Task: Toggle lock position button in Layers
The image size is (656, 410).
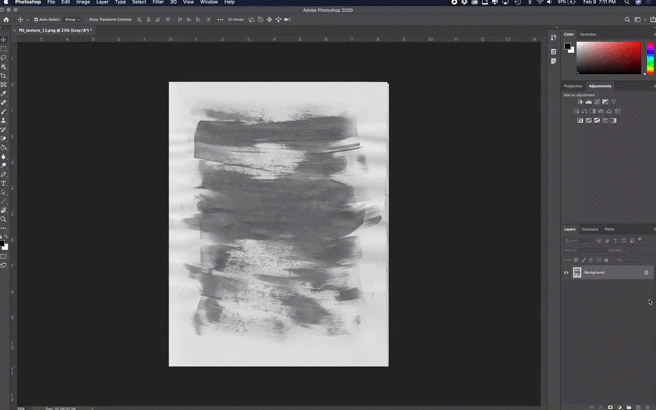Action: [591, 260]
